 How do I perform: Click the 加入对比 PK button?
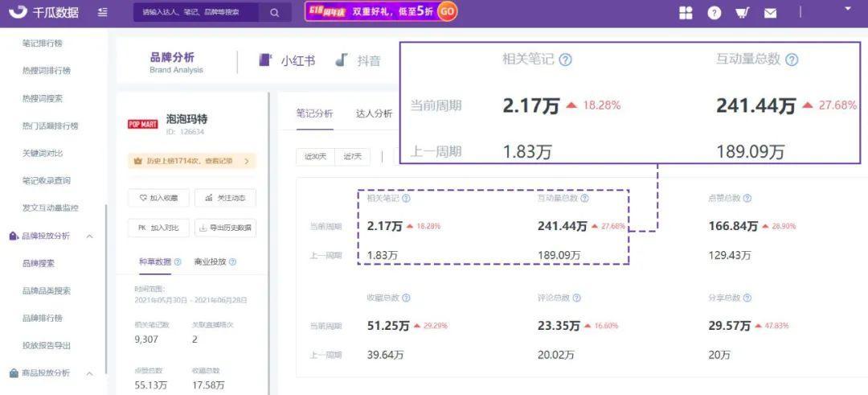[x=158, y=228]
